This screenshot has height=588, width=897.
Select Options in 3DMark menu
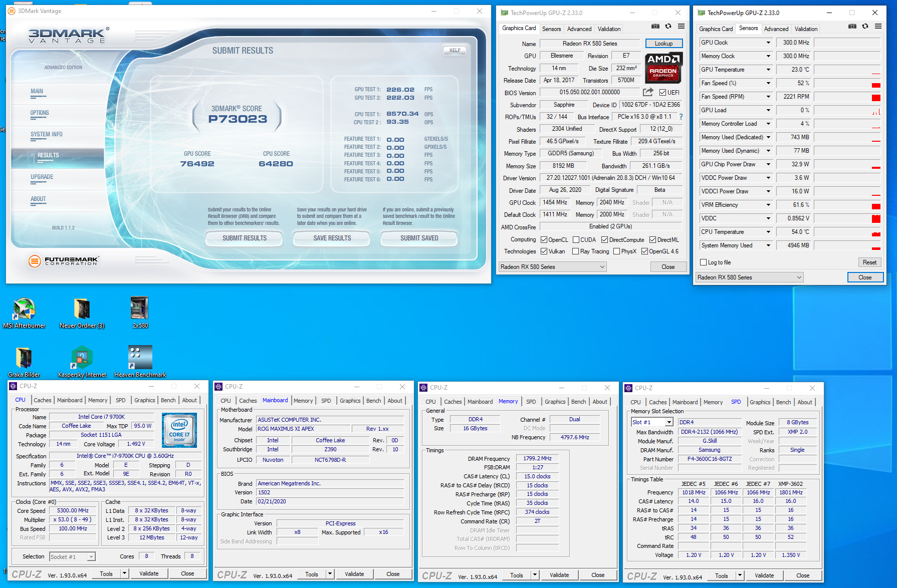(x=40, y=113)
